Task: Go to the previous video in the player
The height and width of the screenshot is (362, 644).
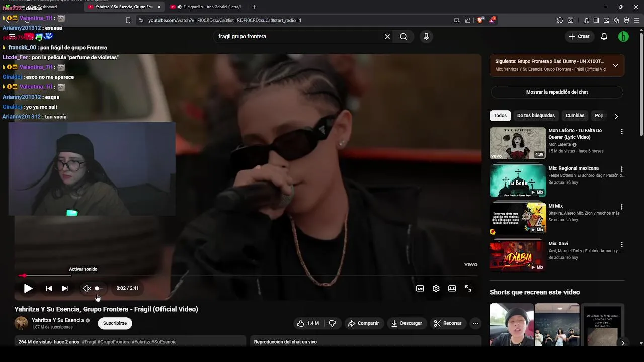Action: [49, 288]
